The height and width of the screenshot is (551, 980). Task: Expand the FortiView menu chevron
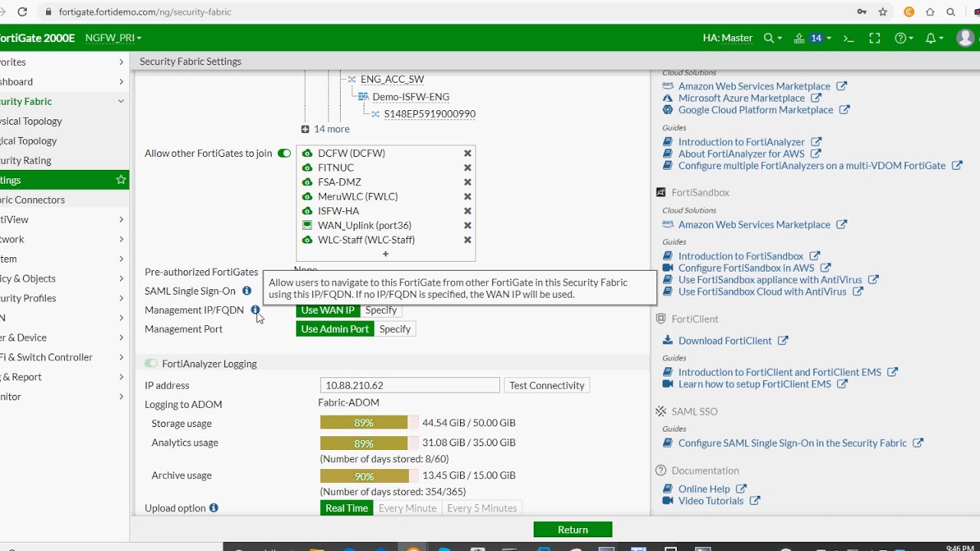coord(121,220)
